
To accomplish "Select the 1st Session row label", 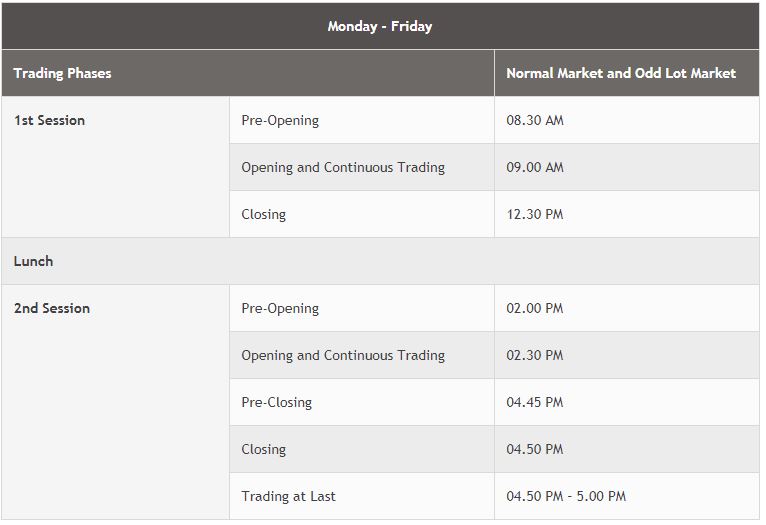I will (x=50, y=120).
